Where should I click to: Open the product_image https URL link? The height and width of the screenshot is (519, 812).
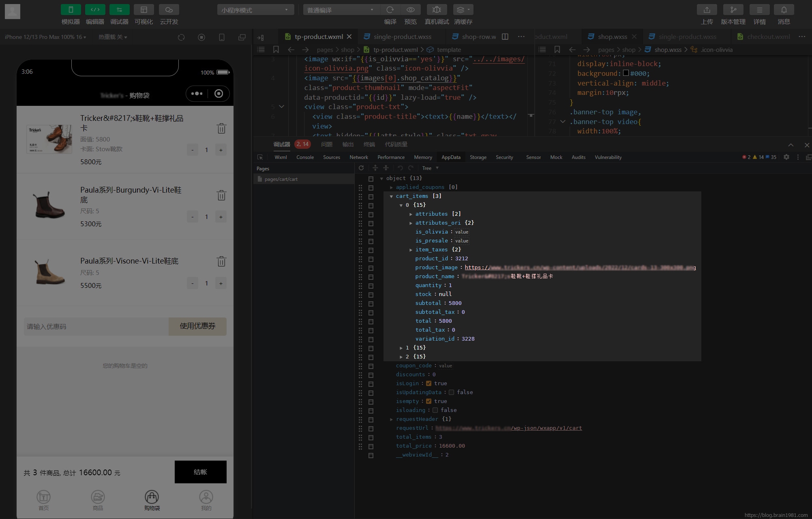(580, 267)
